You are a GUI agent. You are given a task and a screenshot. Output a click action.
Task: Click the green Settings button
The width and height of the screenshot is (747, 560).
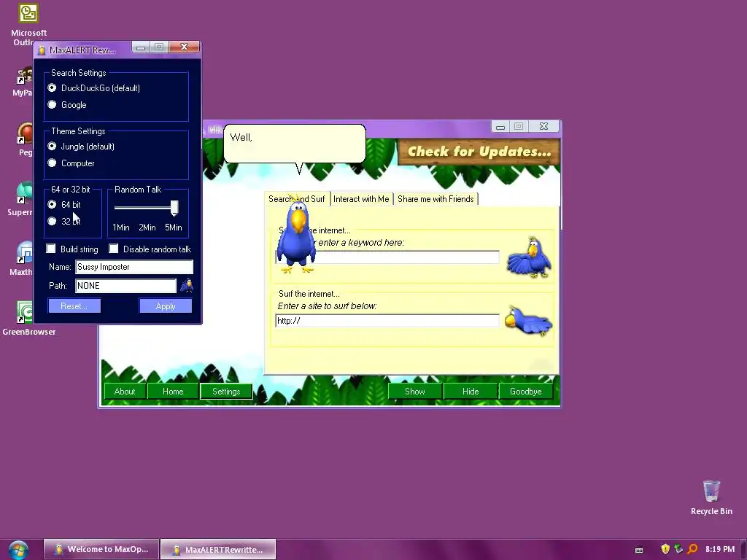tap(226, 391)
